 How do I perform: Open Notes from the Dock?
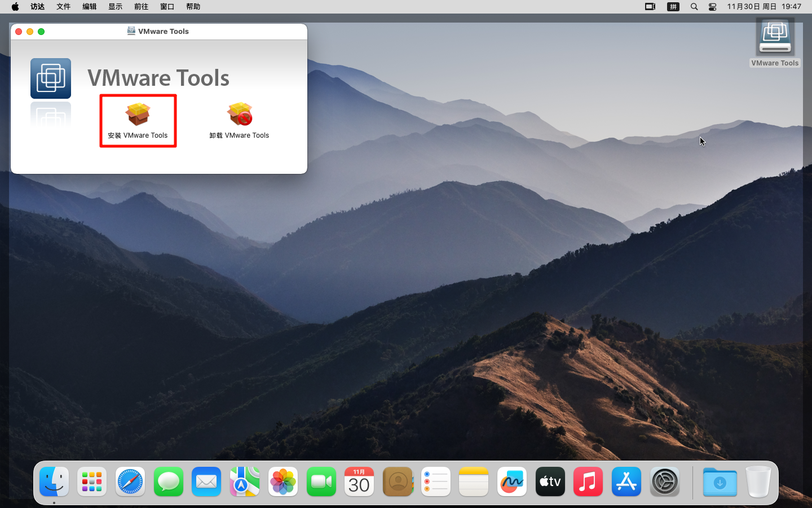coord(474,482)
